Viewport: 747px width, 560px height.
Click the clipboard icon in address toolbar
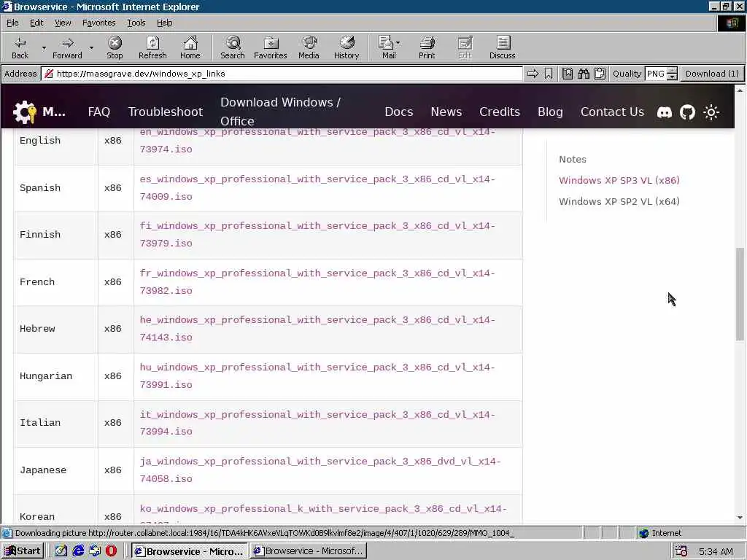coord(600,74)
